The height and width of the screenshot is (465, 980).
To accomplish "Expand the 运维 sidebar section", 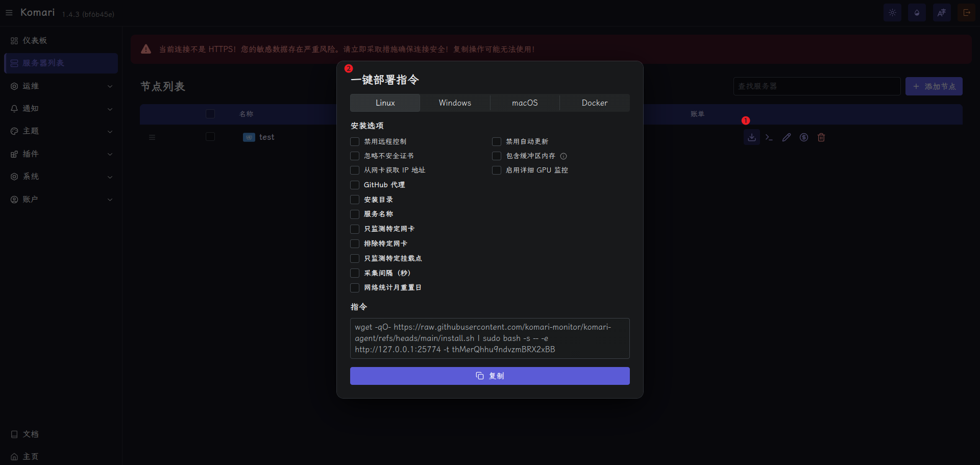I will click(61, 86).
